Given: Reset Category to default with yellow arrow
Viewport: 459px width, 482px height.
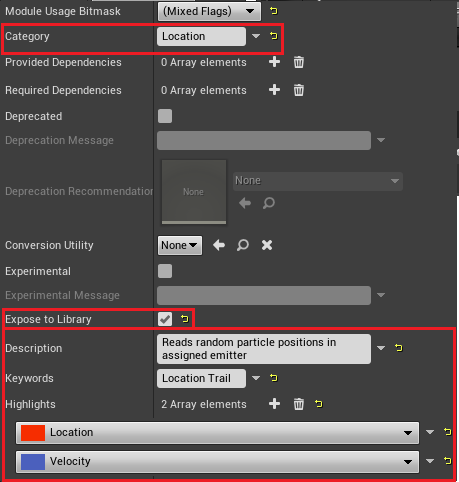Looking at the screenshot, I should pyautogui.click(x=274, y=36).
